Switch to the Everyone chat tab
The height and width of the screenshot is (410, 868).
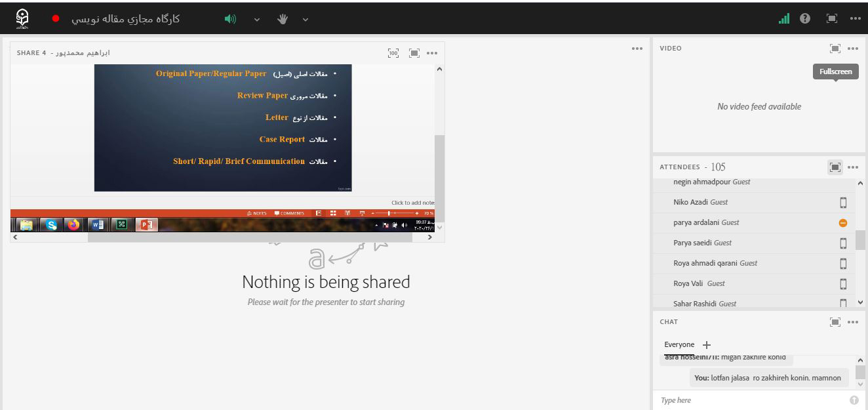pos(679,345)
